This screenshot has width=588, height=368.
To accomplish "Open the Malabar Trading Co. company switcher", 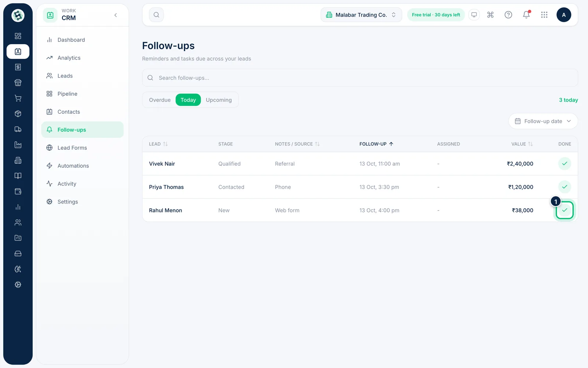I will pos(361,15).
